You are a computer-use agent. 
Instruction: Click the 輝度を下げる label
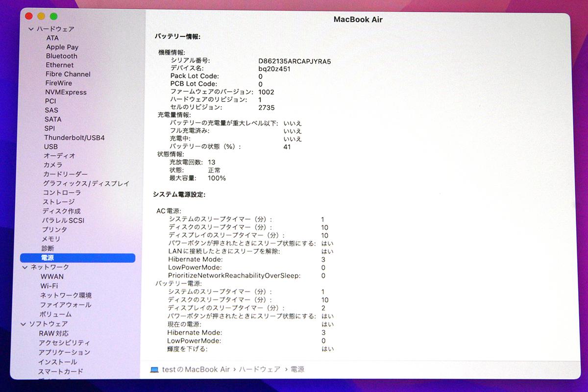tap(187, 349)
